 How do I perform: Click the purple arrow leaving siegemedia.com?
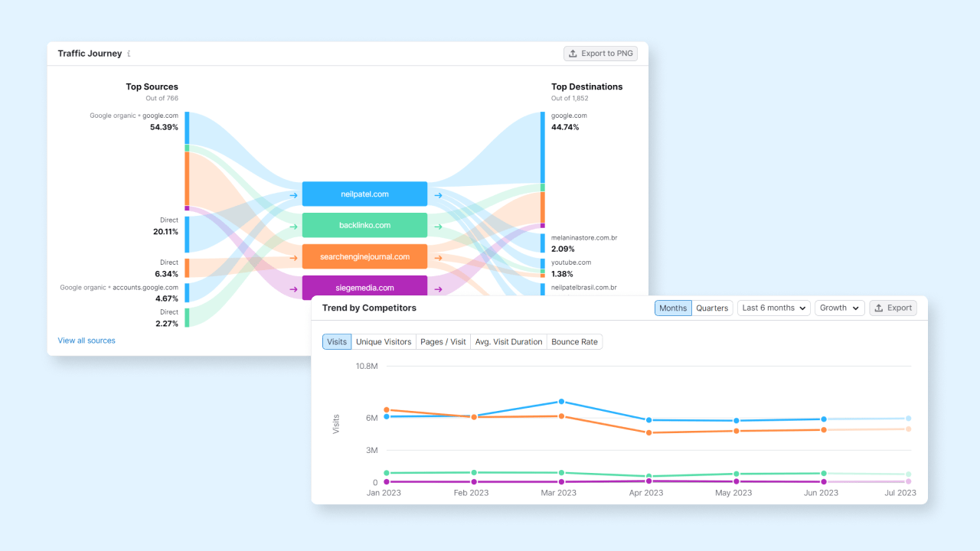[x=438, y=289]
